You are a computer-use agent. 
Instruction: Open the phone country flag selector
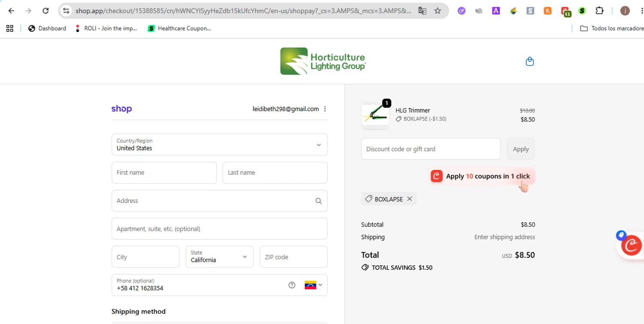[313, 285]
